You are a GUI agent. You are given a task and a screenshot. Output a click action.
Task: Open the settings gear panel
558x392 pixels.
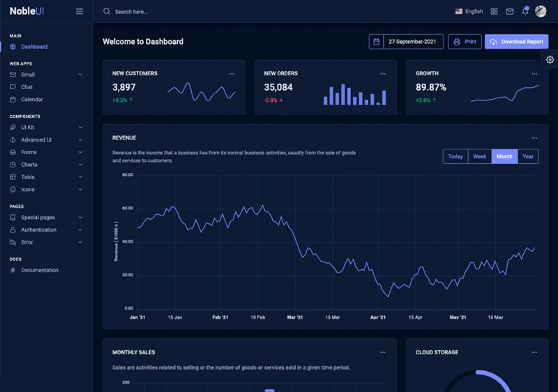click(x=550, y=60)
